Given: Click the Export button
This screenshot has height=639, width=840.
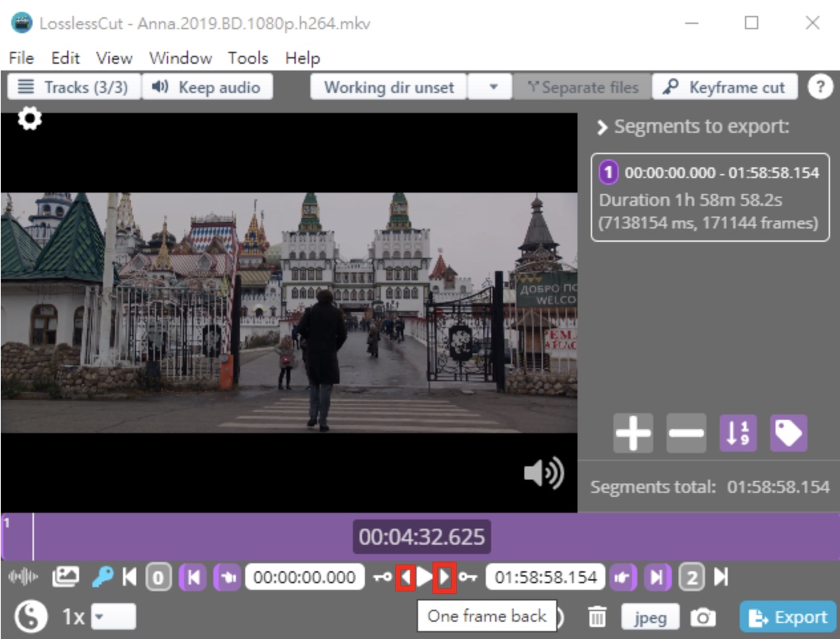Looking at the screenshot, I should click(x=787, y=617).
